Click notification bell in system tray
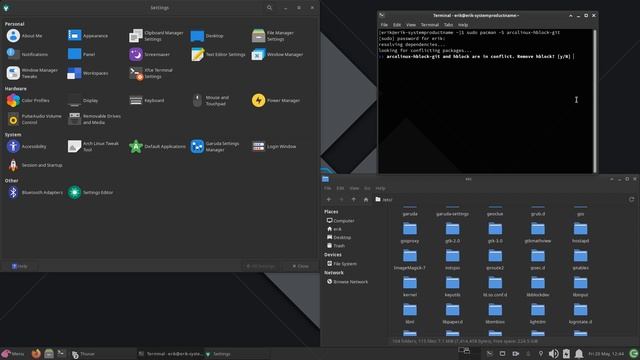The width and height of the screenshot is (640, 360). (579, 353)
